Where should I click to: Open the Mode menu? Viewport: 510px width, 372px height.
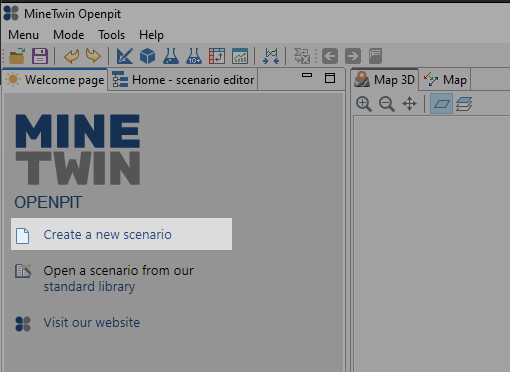(69, 35)
